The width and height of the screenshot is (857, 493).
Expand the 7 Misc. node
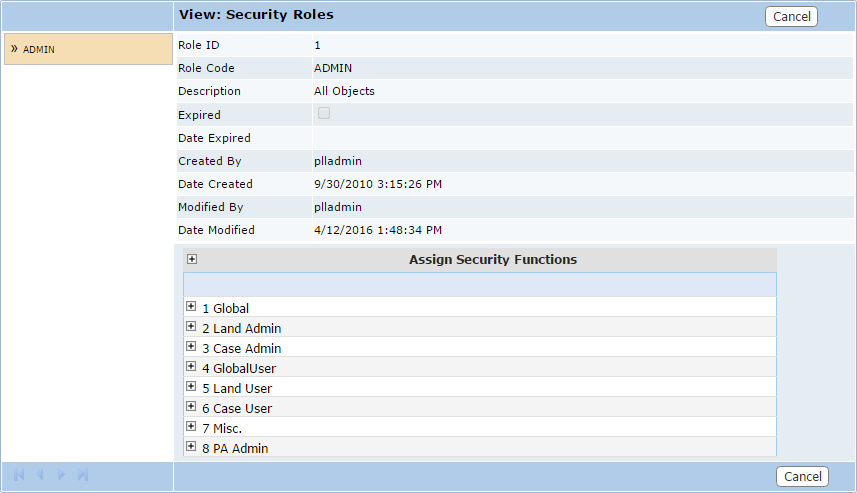click(191, 426)
